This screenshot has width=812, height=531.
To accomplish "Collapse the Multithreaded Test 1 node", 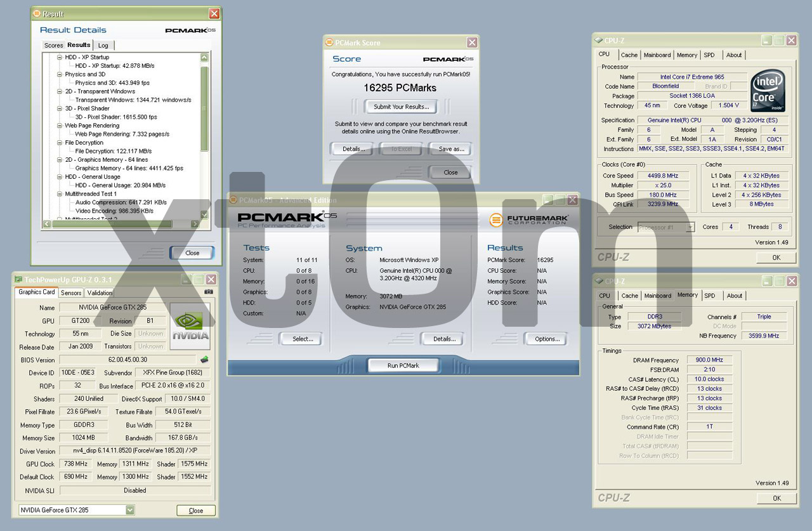I will tap(60, 194).
